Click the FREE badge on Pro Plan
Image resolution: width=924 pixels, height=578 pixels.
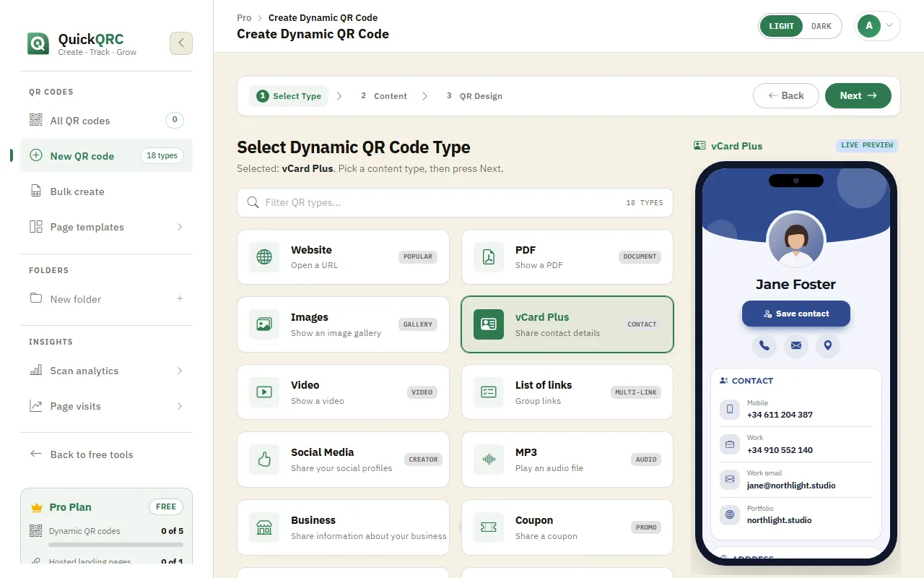click(166, 506)
